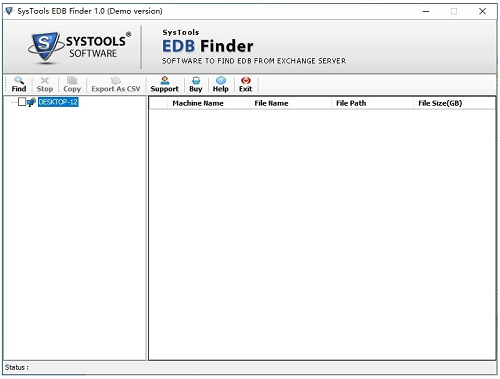
Task: Sort by File Path column header
Action: pyautogui.click(x=351, y=103)
